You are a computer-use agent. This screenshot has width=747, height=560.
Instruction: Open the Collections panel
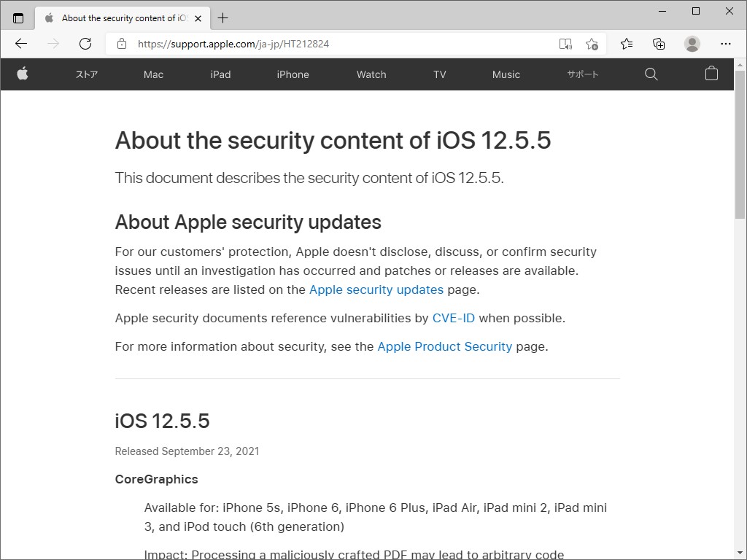(x=659, y=44)
